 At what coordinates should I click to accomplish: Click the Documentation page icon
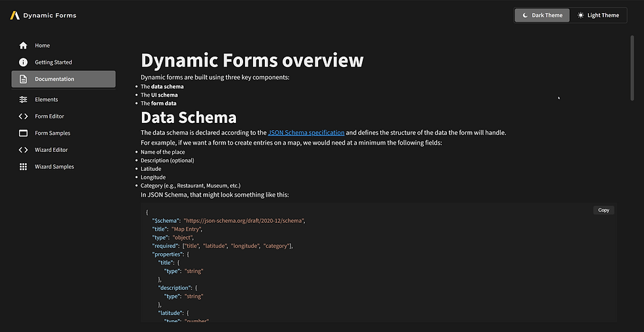24,80
